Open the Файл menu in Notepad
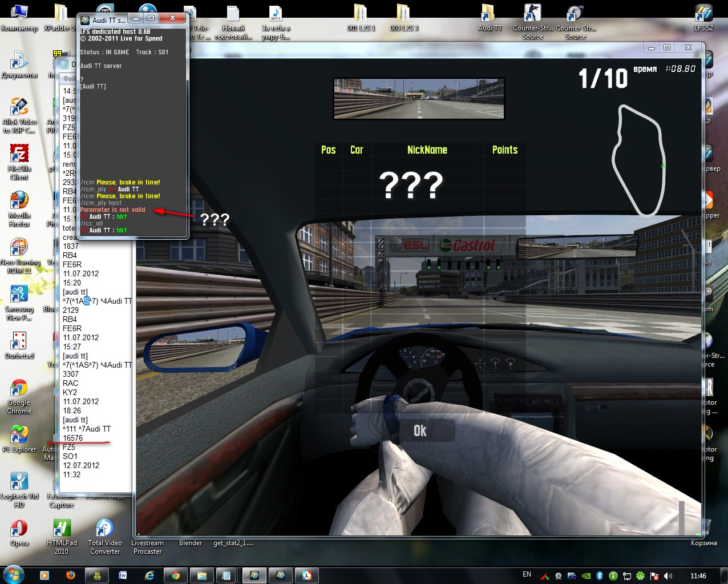The width and height of the screenshot is (728, 584). (x=69, y=78)
